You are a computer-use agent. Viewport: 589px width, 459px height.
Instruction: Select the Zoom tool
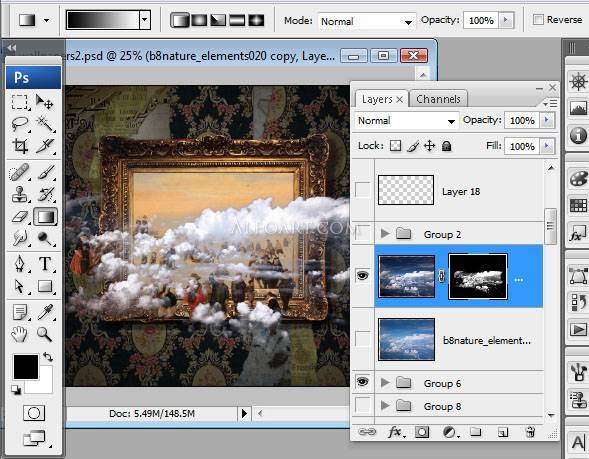pos(45,334)
